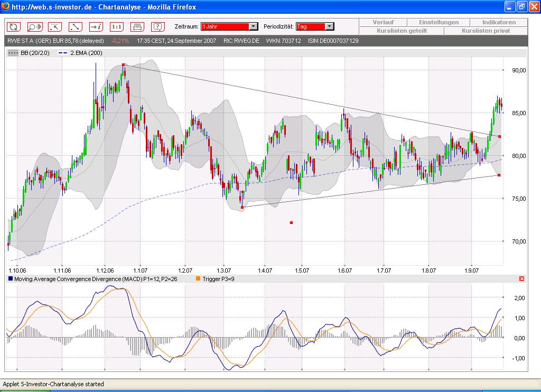This screenshot has height=392, width=541.
Task: Open the Einstellungen tab
Action: click(438, 22)
